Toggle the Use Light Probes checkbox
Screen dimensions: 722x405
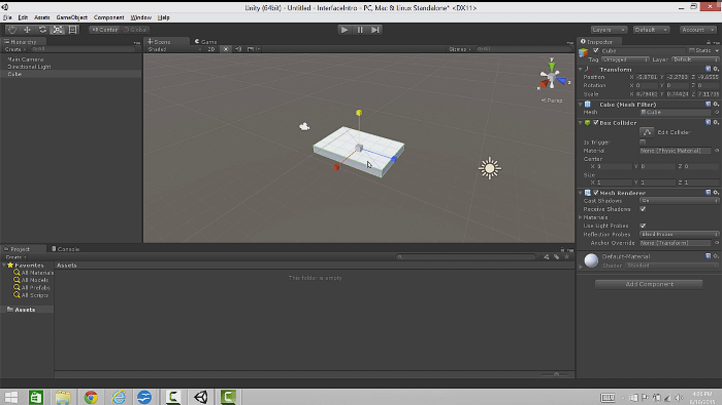click(x=643, y=226)
